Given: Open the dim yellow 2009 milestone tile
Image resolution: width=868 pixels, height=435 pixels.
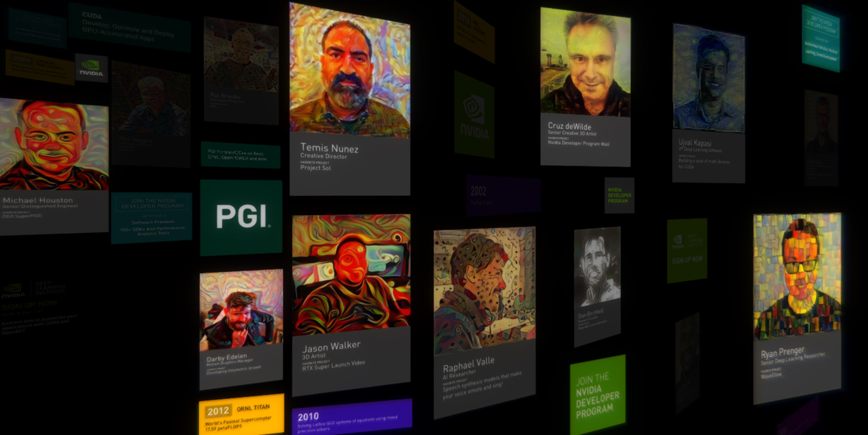Looking at the screenshot, I should [40, 67].
